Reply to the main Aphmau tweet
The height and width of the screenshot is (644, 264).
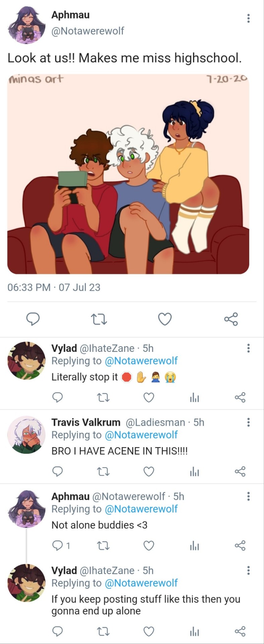pos(33,319)
